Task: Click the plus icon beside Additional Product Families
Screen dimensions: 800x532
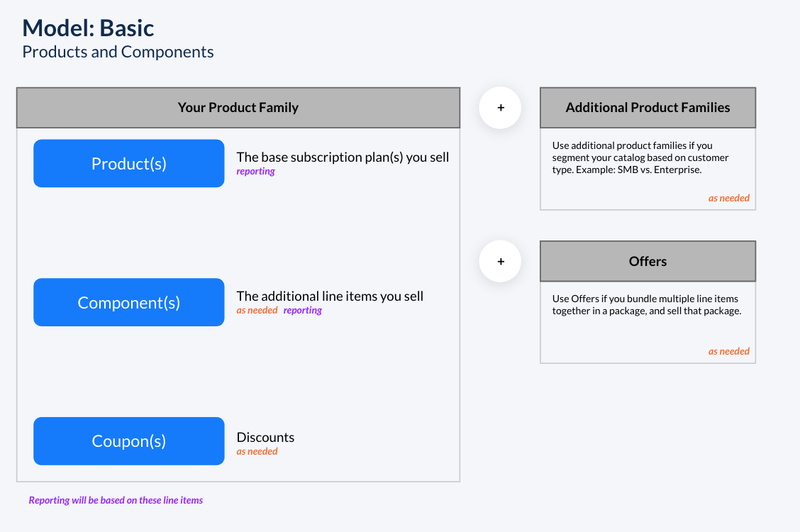Action: pos(500,108)
